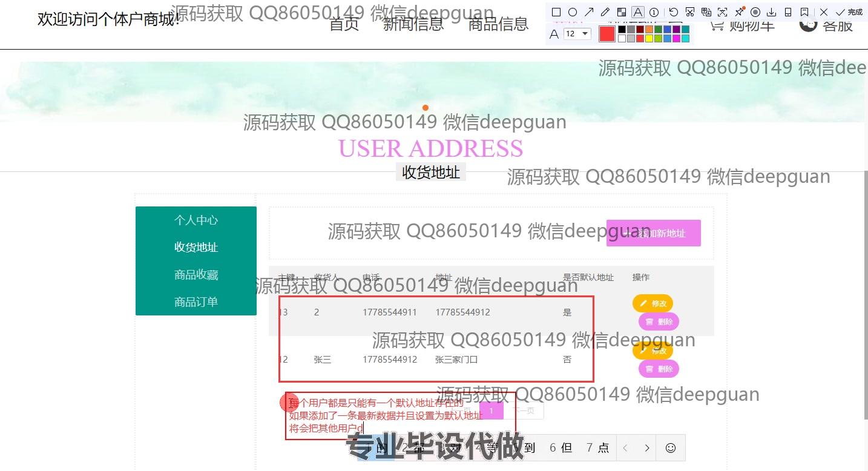Pick the magenta color swatch
This screenshot has height=471, width=868.
click(677, 39)
